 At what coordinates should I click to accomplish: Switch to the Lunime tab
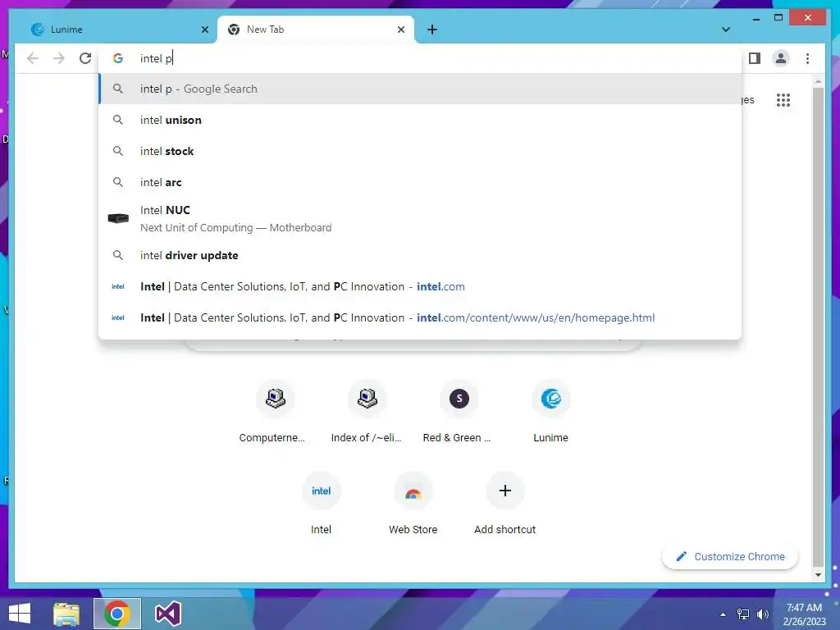113,30
